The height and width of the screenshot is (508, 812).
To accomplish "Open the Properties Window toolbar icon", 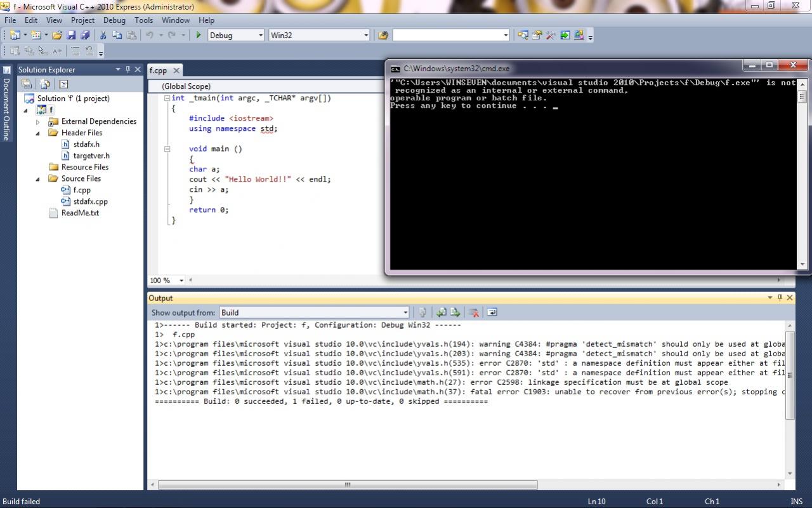I will pos(537,36).
